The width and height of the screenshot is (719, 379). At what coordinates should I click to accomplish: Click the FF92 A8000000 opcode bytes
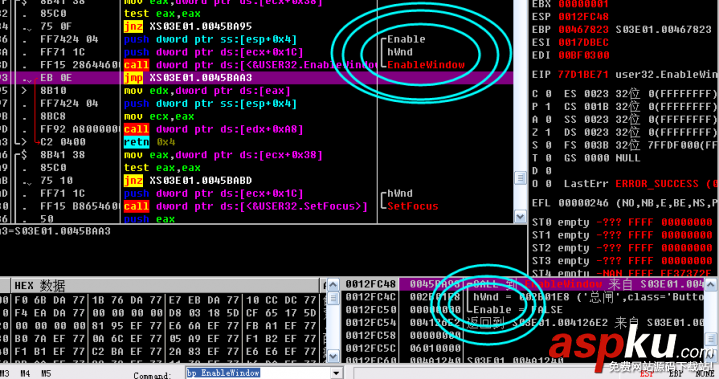(80, 129)
